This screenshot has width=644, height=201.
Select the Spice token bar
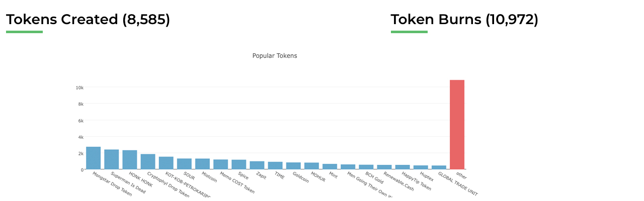tap(239, 164)
